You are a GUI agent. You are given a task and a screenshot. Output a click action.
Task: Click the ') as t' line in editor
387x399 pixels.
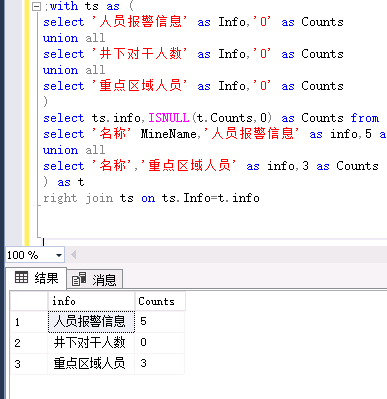[64, 182]
